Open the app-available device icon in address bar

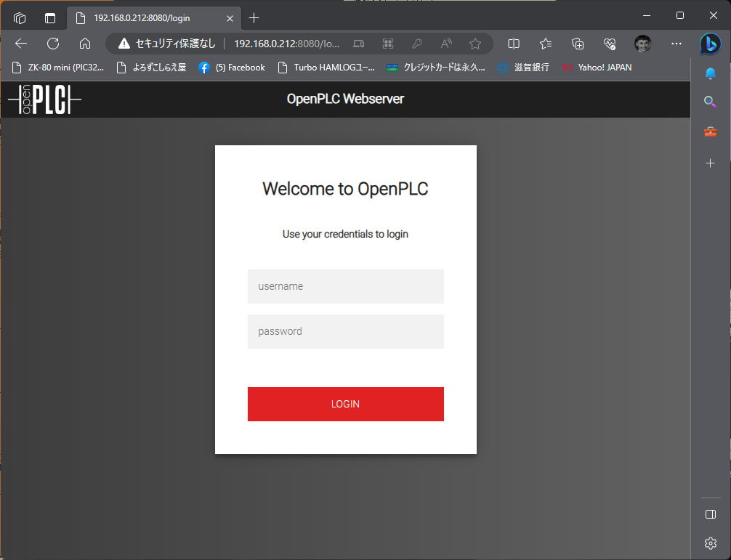(358, 44)
